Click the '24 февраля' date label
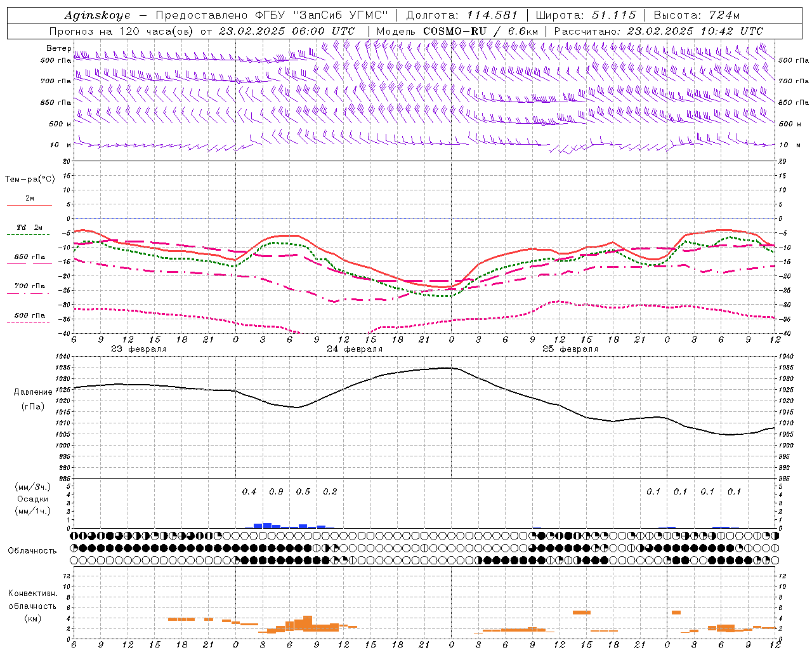The width and height of the screenshot is (812, 650). tap(355, 349)
